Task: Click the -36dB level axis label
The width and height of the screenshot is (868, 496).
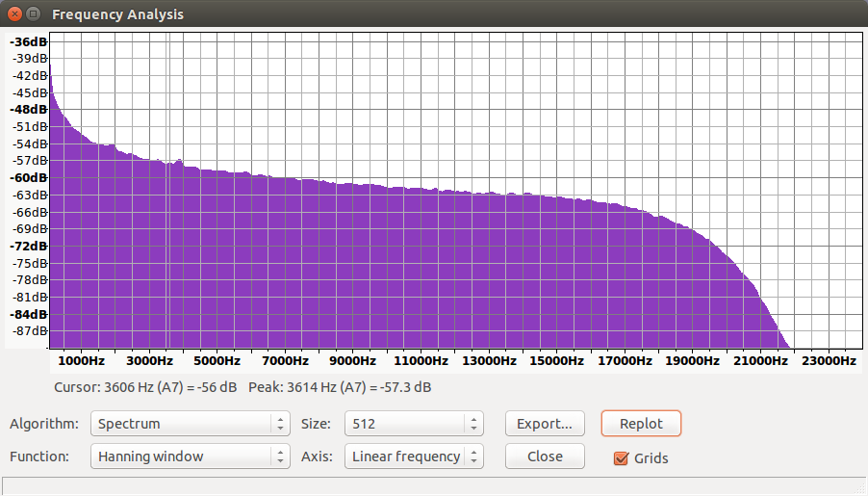Action: tap(28, 41)
